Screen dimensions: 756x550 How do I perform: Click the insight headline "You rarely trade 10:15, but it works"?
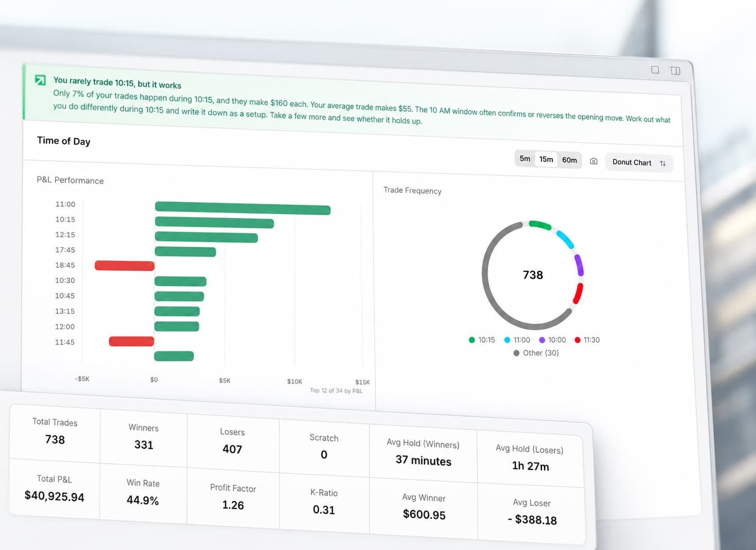click(117, 82)
